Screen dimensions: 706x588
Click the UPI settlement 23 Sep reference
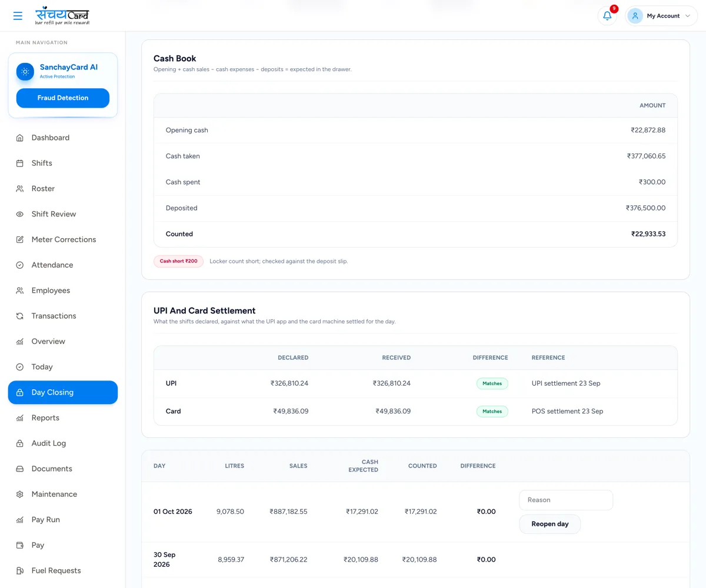tap(566, 383)
